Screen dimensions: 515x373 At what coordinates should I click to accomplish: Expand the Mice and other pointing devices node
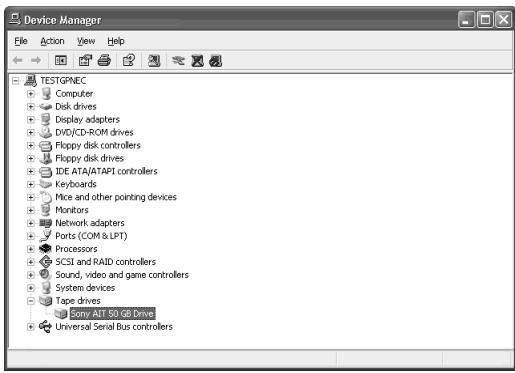30,197
